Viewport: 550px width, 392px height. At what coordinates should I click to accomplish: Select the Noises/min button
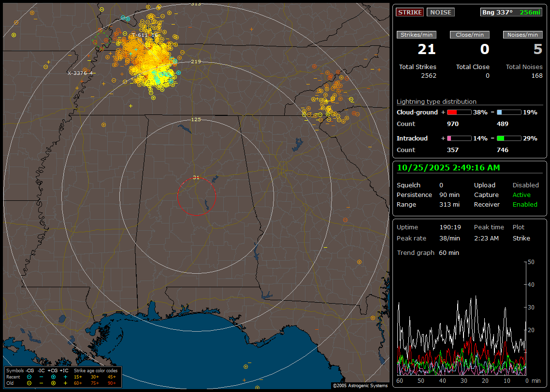tap(522, 35)
